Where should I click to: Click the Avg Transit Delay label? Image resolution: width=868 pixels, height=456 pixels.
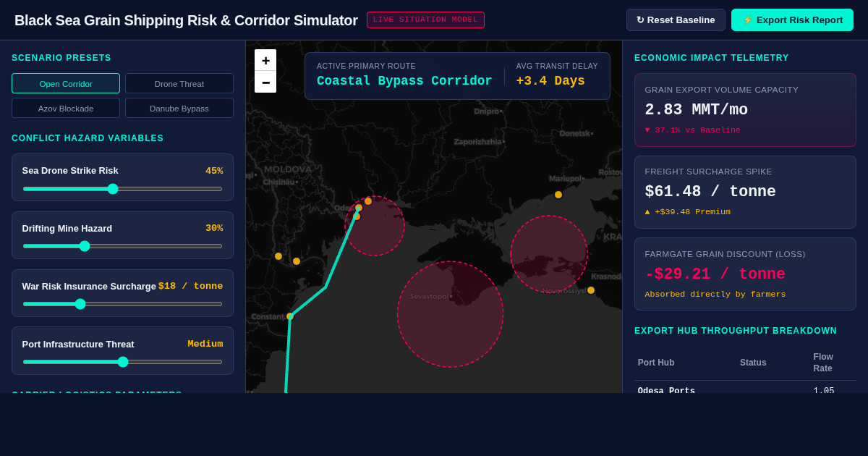click(x=557, y=66)
